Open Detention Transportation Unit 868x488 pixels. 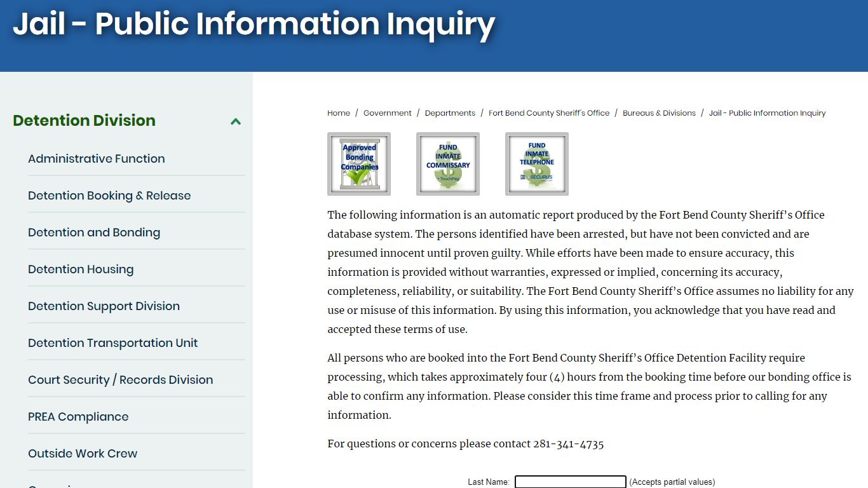(113, 343)
